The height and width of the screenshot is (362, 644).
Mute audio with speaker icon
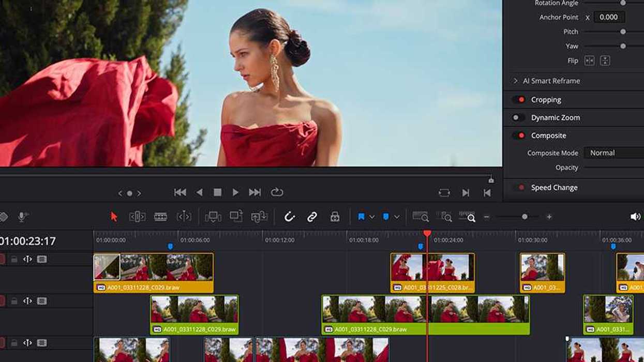635,217
